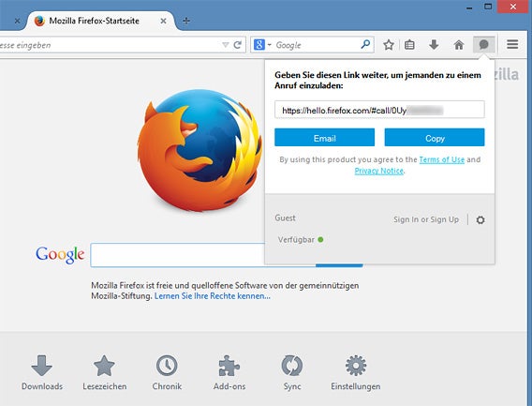Click the Guest label in Hello panel
This screenshot has height=406, width=532.
[285, 218]
